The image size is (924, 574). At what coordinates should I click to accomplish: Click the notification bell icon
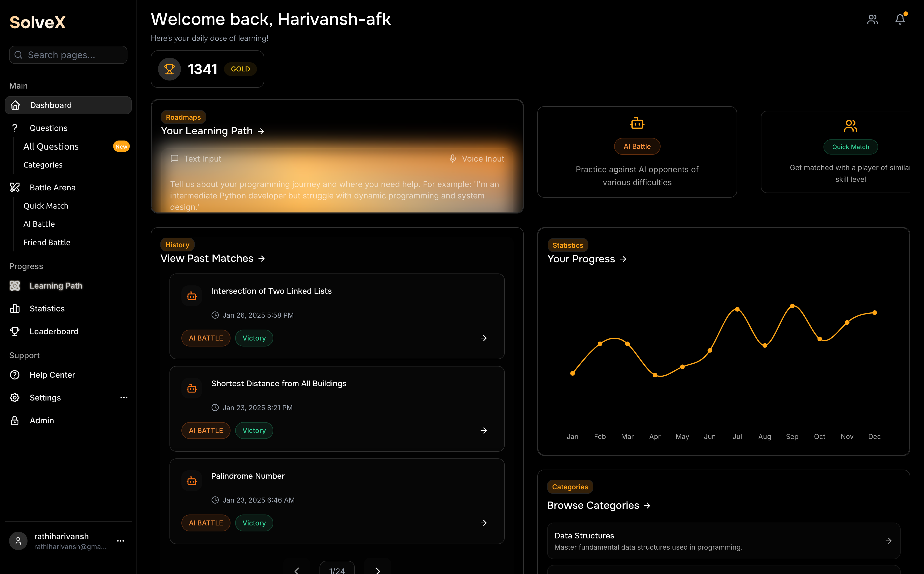(x=900, y=19)
